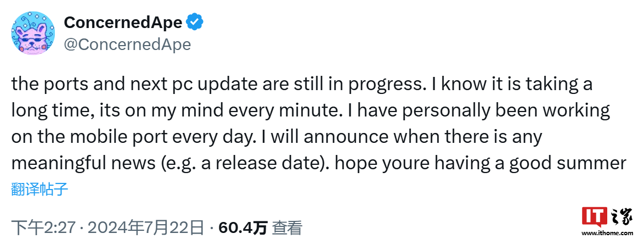Open the www.ithome.com watermark URL
This screenshot has height=250, width=644.
coord(607,234)
